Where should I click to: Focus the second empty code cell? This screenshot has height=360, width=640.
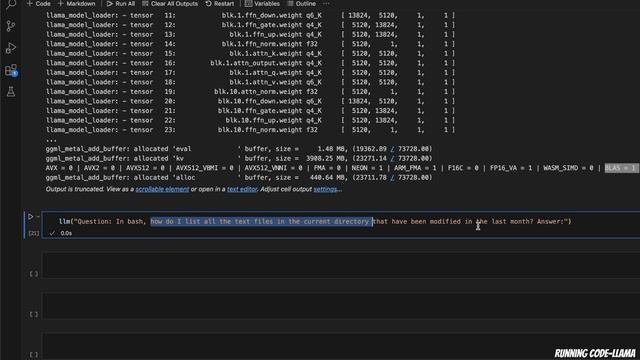tap(341, 306)
